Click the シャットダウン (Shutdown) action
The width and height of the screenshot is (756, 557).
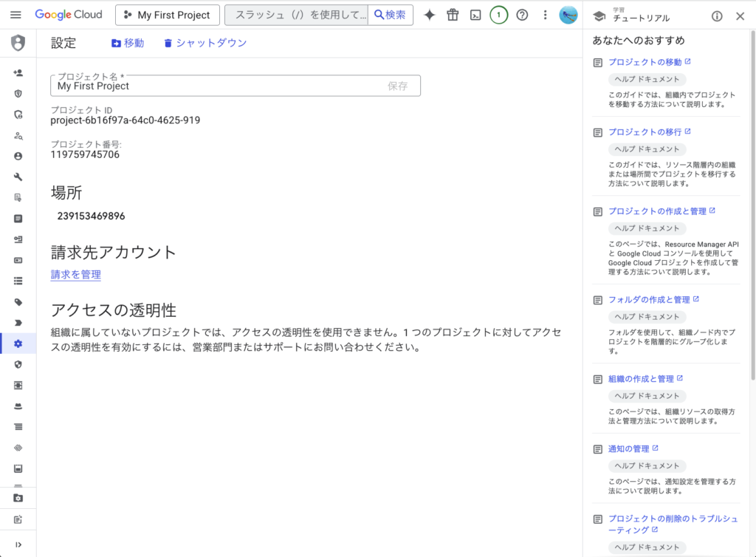coord(205,43)
